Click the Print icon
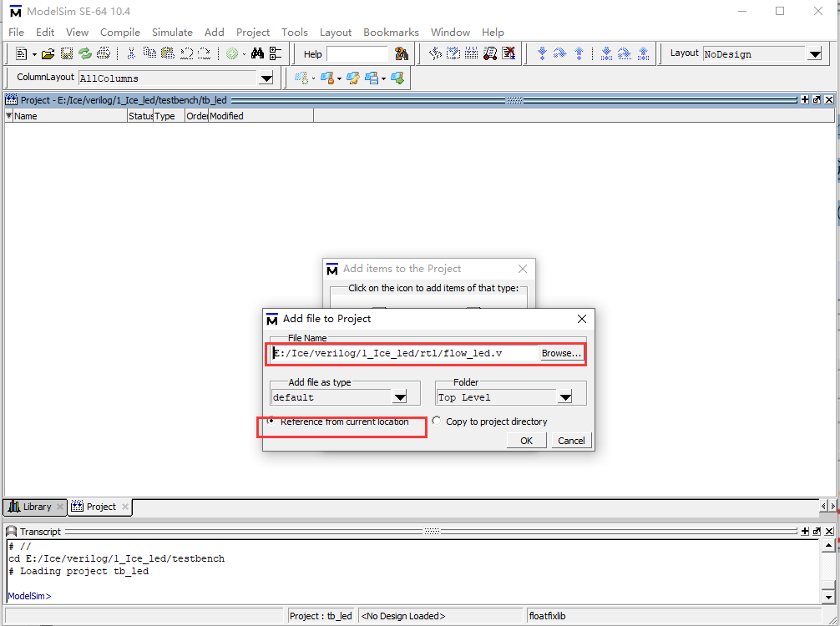The width and height of the screenshot is (840, 626). pos(104,53)
